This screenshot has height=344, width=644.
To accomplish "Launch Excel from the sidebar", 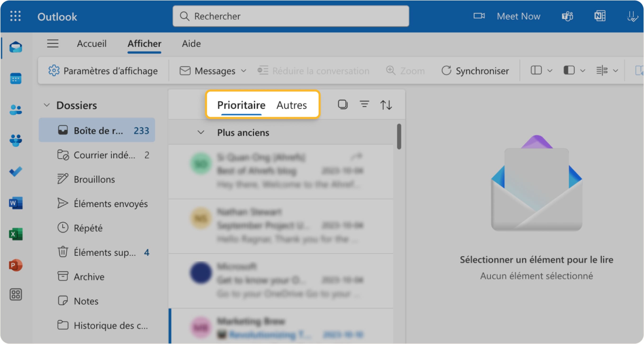I will click(16, 234).
